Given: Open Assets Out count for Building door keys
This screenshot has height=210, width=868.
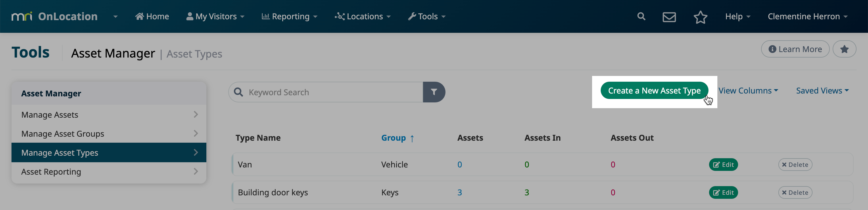Looking at the screenshot, I should tap(613, 192).
